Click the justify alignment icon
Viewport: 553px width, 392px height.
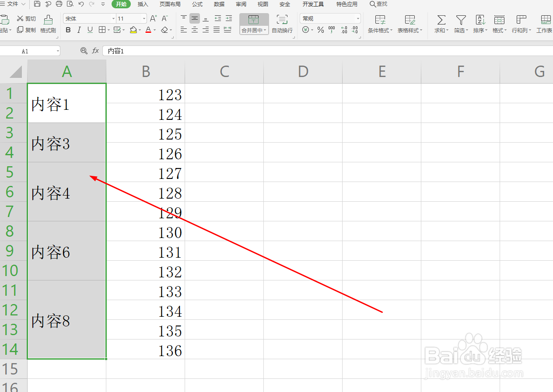pyautogui.click(x=217, y=30)
